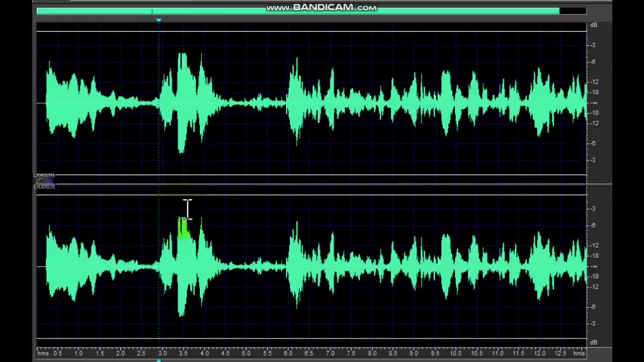Click the upper channel's infinity center mark

(594, 103)
